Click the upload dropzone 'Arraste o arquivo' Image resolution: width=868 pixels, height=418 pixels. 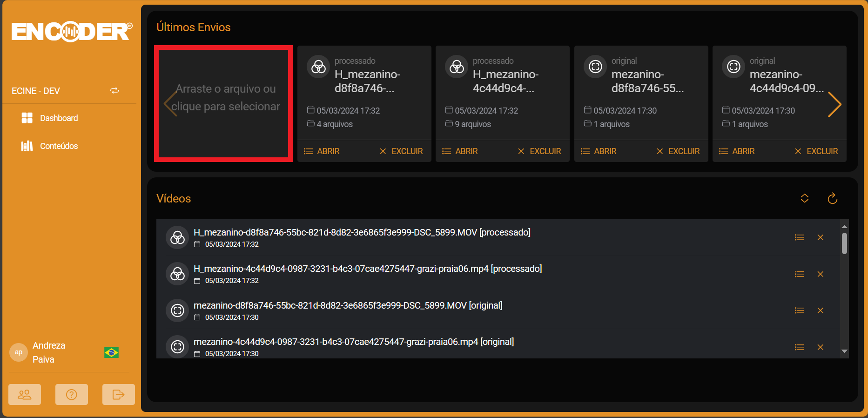223,103
